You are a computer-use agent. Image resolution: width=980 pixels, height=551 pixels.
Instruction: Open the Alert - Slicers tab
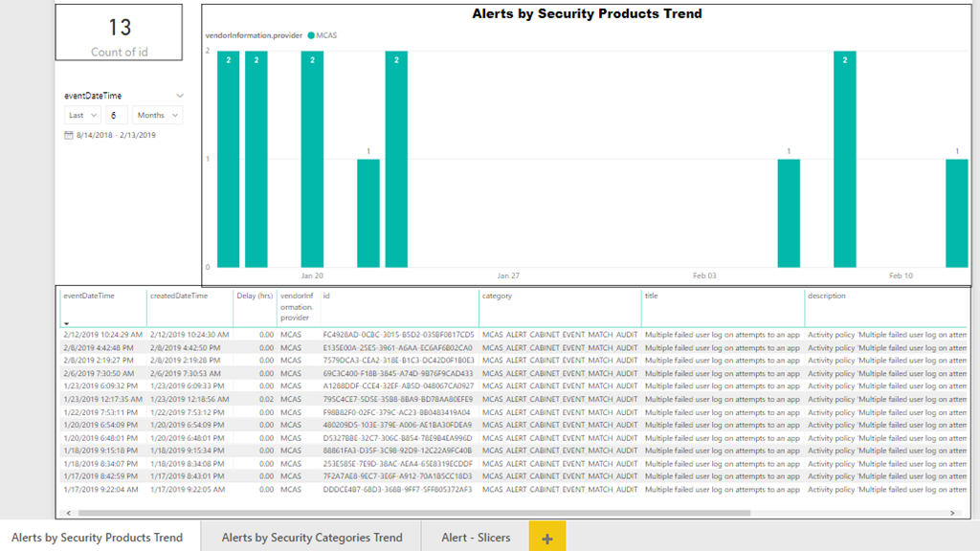pyautogui.click(x=475, y=538)
